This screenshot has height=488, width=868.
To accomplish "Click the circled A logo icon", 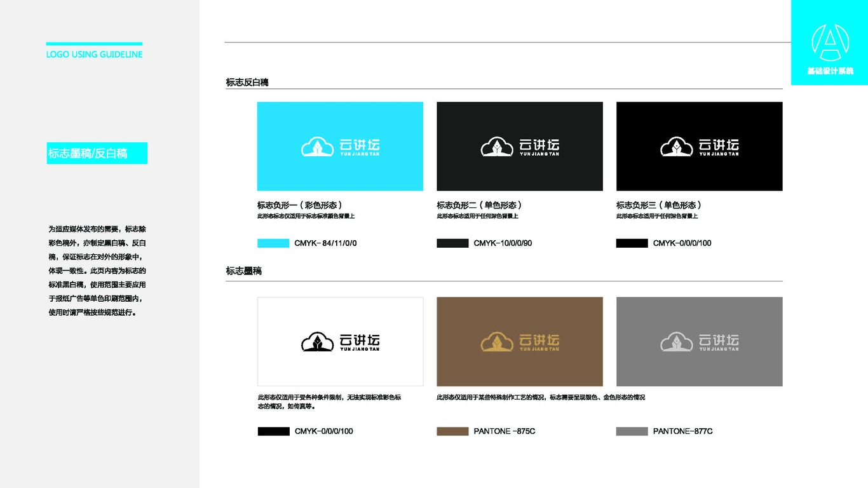I will 830,43.
